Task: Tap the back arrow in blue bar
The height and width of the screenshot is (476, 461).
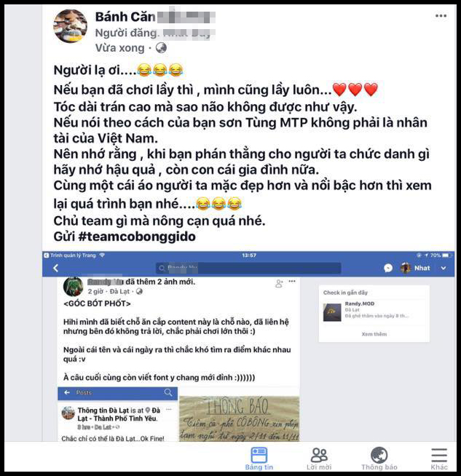Action: pyautogui.click(x=55, y=268)
